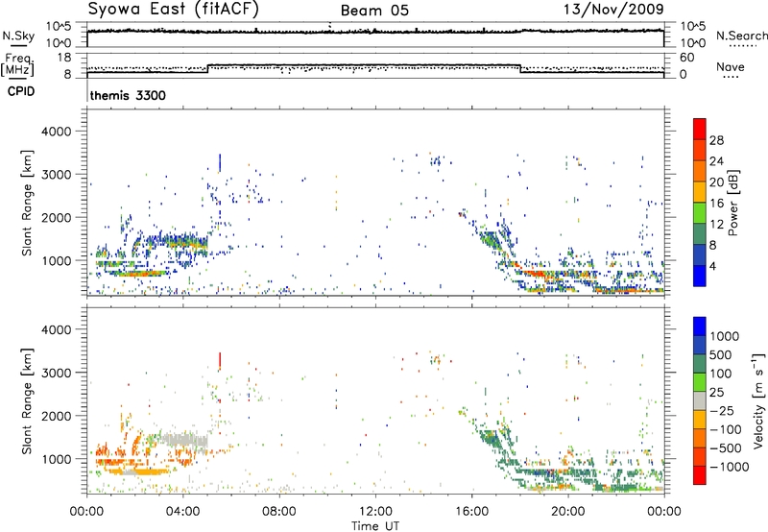The height and width of the screenshot is (532, 768).
Task: Click the "12" power colorbar label
Action: click(716, 225)
